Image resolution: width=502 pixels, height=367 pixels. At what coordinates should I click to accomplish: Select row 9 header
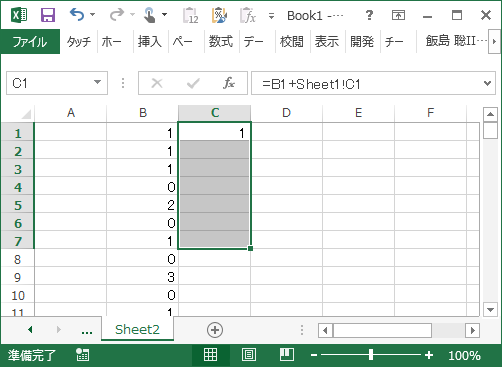pos(17,277)
